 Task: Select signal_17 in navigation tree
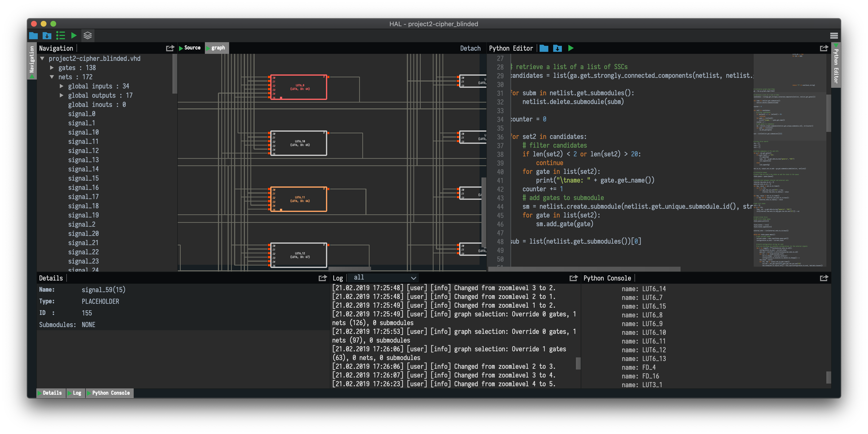tap(84, 197)
